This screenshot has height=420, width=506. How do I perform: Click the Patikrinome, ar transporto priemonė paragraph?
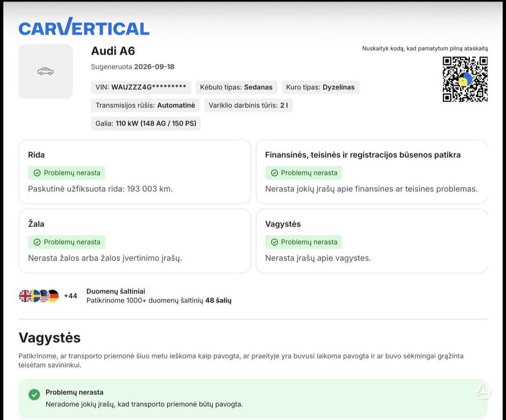[241, 361]
